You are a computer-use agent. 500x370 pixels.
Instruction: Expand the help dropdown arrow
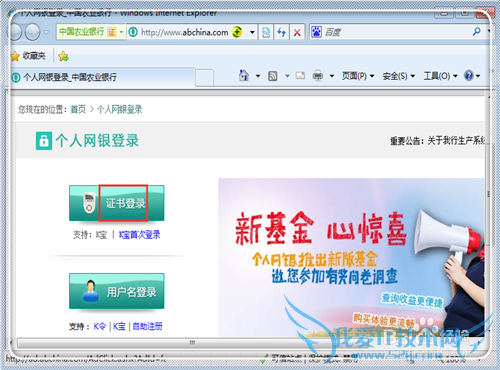pyautogui.click(x=478, y=76)
